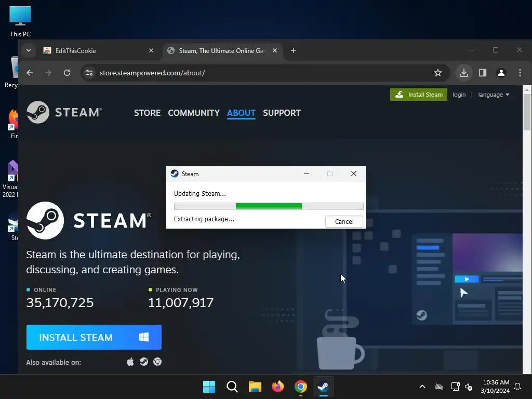Click Chrome taskbar icon
This screenshot has height=399, width=532.
pos(301,387)
